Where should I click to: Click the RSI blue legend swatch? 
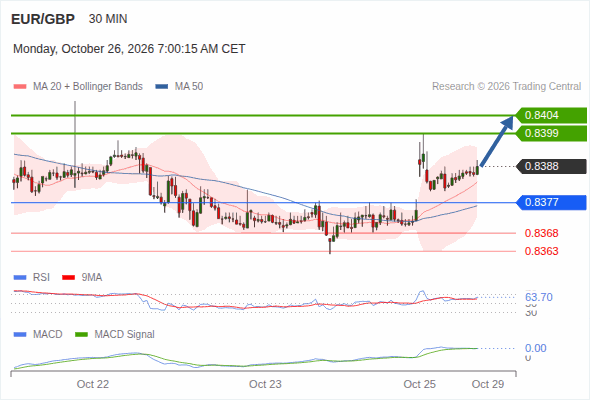coord(20,278)
